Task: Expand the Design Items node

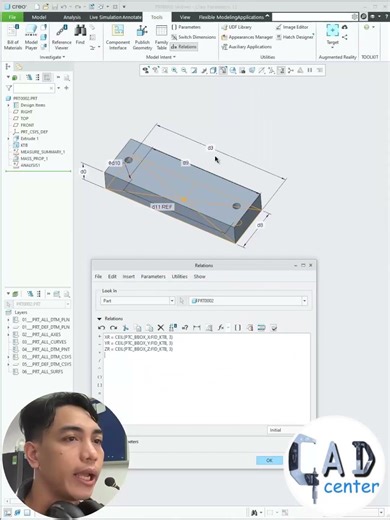Action: (x=8, y=105)
